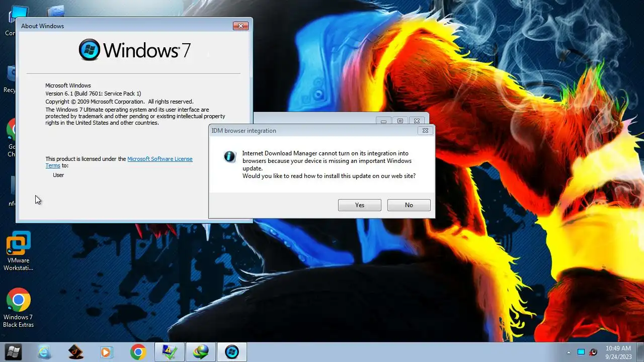The width and height of the screenshot is (644, 362).
Task: Switch to Internet Download Manager on the taskbar
Action: pos(201,352)
